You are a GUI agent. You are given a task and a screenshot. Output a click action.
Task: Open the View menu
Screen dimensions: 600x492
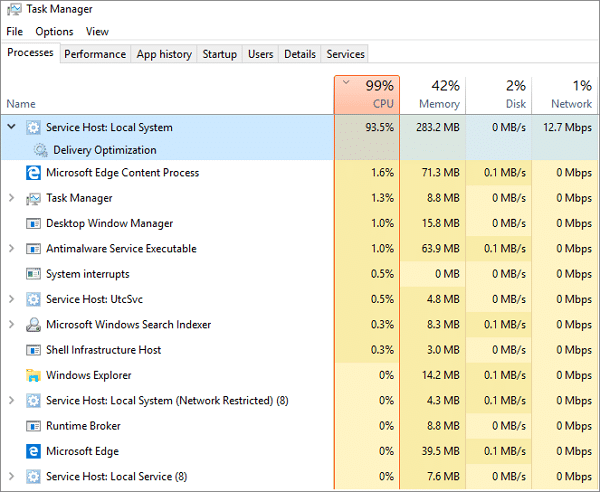tap(97, 31)
